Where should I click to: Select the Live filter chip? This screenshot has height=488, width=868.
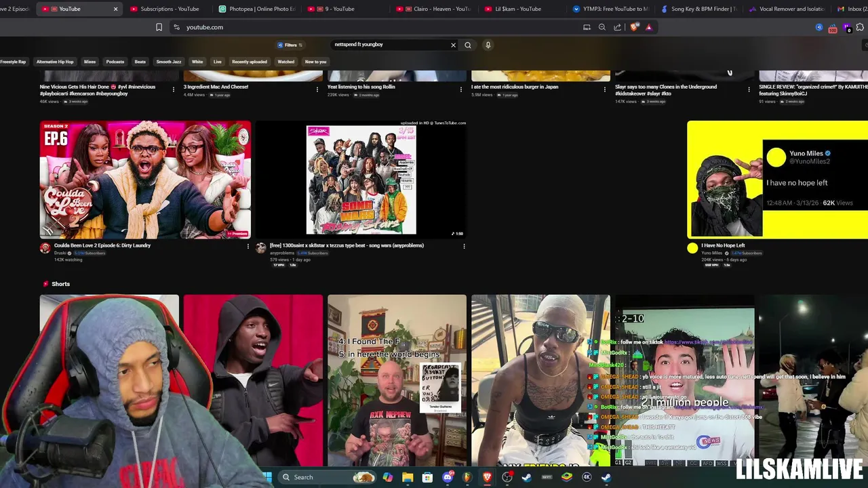[218, 62]
